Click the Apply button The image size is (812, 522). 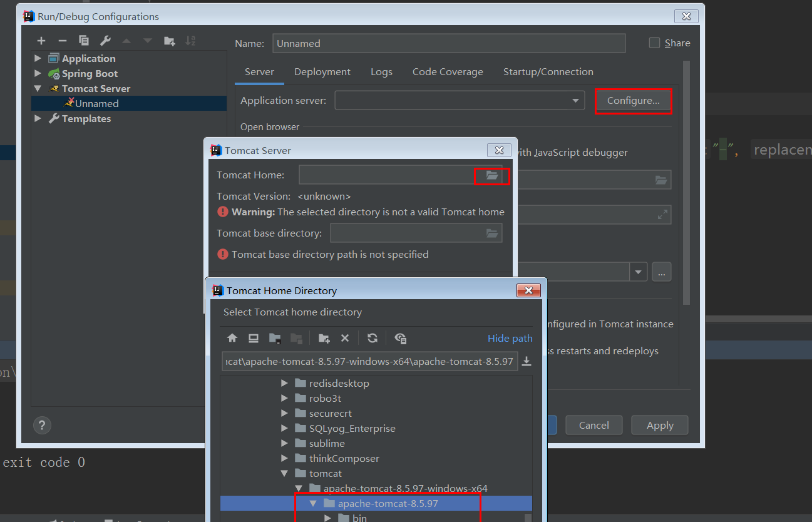(660, 425)
